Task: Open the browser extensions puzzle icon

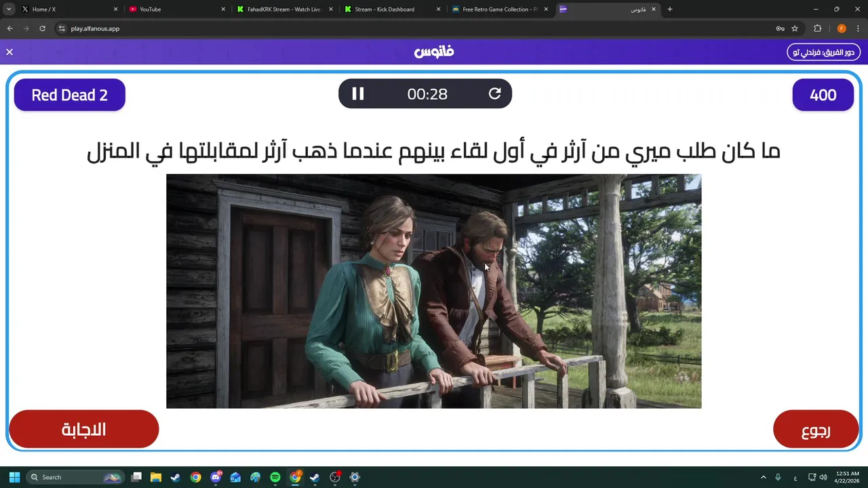Action: pos(817,28)
